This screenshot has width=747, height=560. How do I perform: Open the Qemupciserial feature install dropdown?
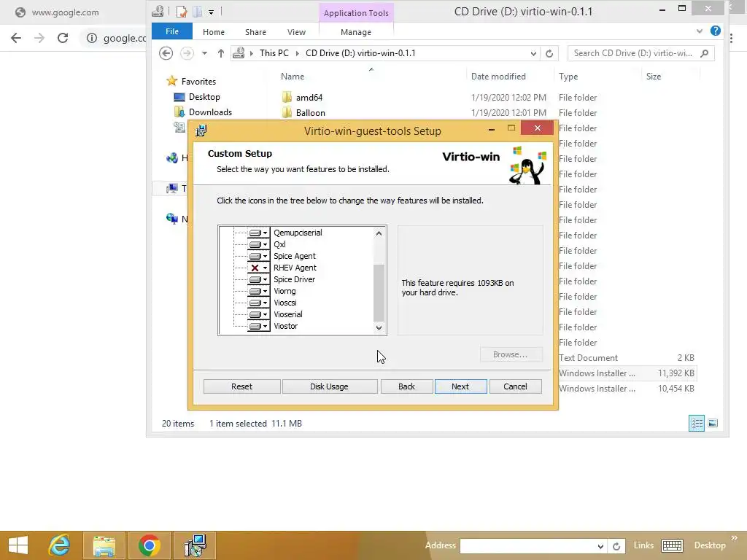[x=258, y=233]
